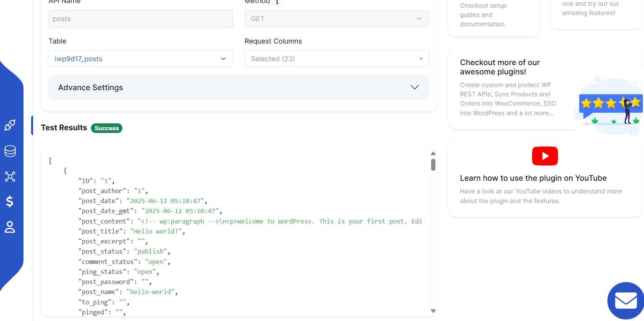Click the "post_status": "publish" line
Viewport: 644px width, 321px height.
tap(124, 251)
